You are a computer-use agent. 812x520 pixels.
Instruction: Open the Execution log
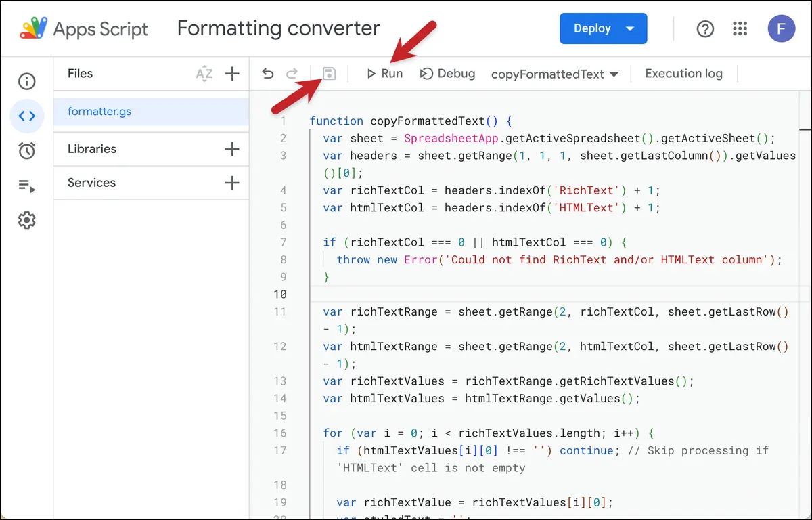point(683,74)
